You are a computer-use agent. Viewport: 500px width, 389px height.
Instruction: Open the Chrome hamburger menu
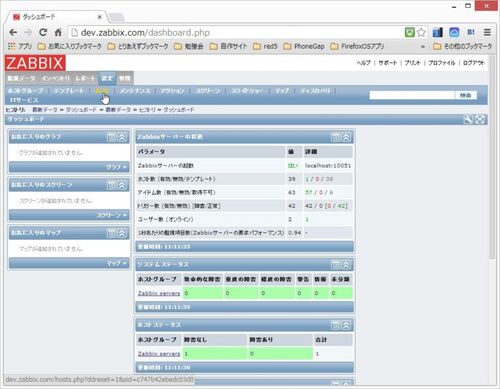coord(487,32)
